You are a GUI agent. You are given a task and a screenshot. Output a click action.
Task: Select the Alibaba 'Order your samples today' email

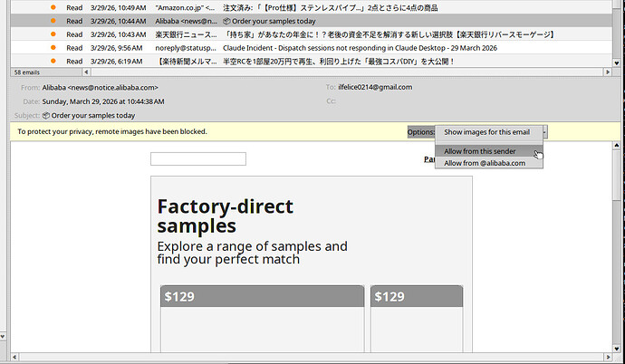311,21
